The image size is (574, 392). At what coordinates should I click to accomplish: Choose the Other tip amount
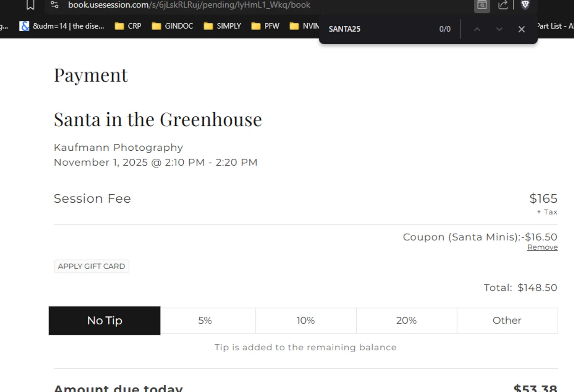click(507, 320)
